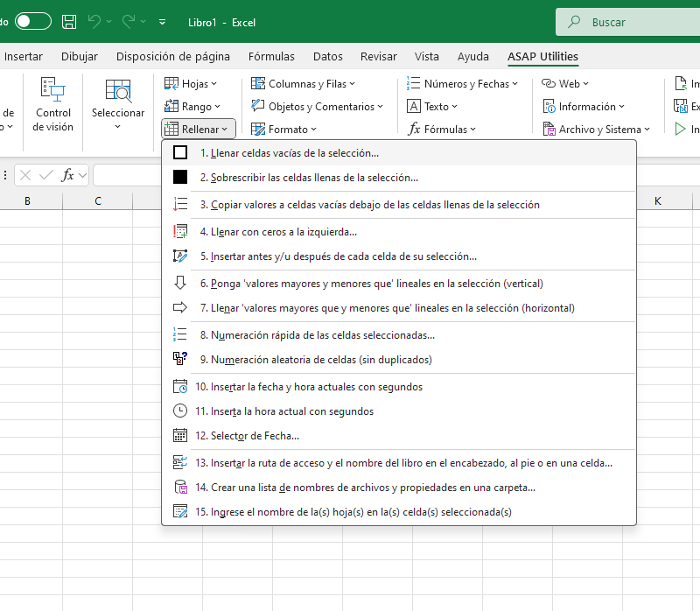Image resolution: width=700 pixels, height=611 pixels.
Task: Click Numeración aleatoria de celdas icon
Action: click(x=180, y=359)
